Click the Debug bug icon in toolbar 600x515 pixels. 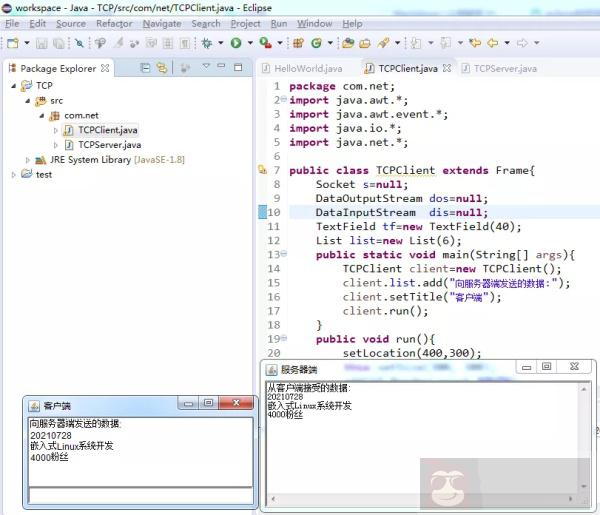click(207, 43)
